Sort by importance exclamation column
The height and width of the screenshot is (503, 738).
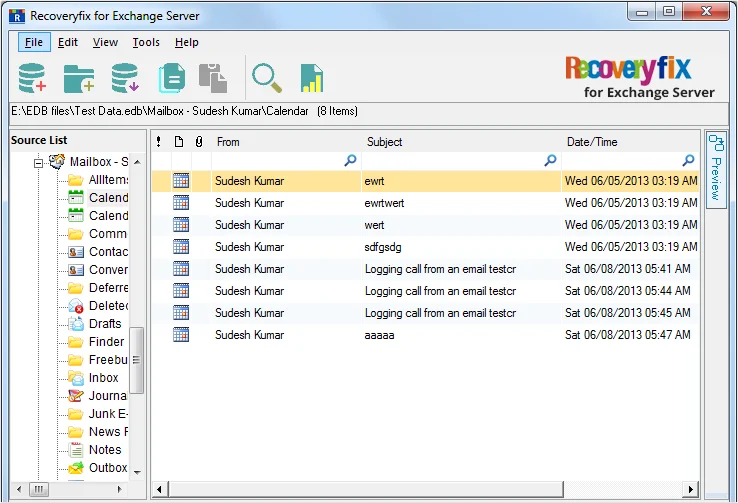pos(159,142)
